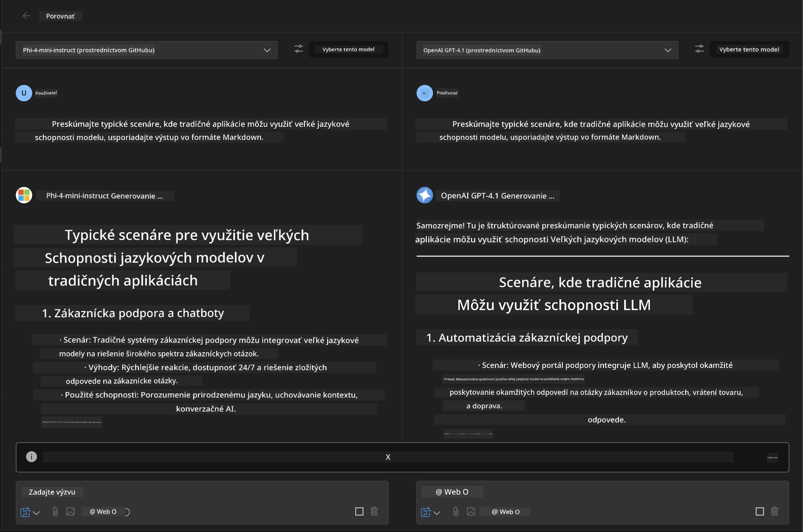This screenshot has width=803, height=532.
Task: Click the Scenár: Tradičné systémy bullet line
Action: tap(209, 340)
